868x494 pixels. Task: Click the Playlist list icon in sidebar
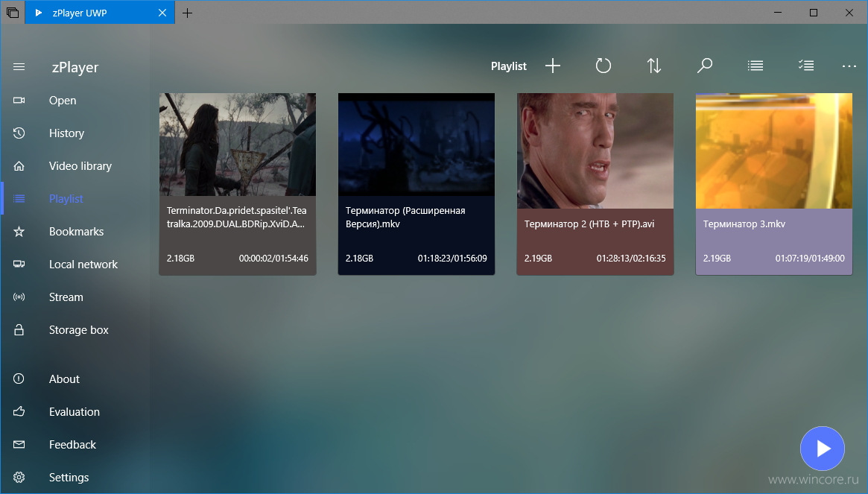point(19,199)
